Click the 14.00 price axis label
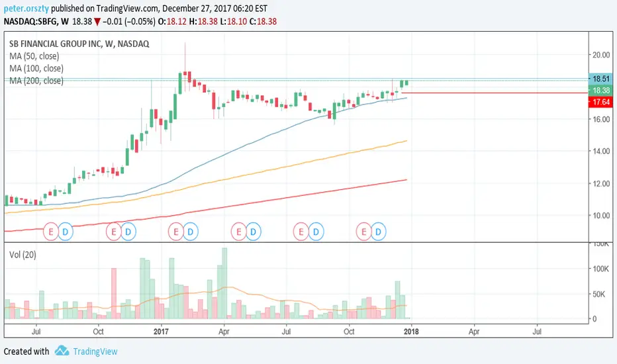This screenshot has height=364, width=617. pos(601,151)
